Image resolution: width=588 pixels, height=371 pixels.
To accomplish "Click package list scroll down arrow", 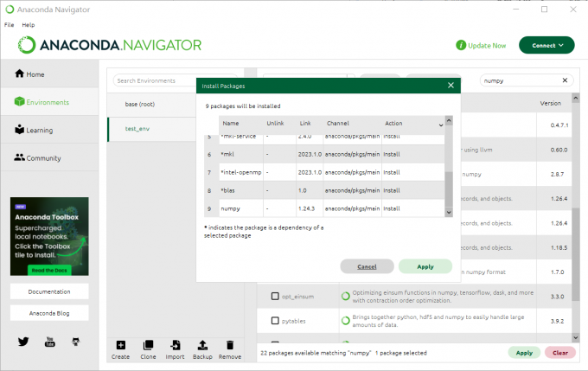I will point(575,337).
